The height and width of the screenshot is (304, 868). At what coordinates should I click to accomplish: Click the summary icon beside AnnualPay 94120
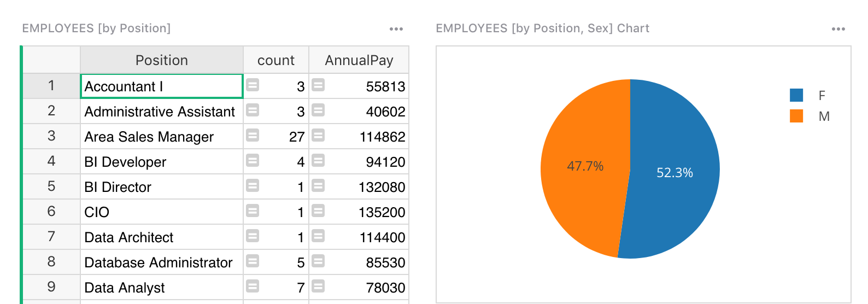[x=318, y=161]
